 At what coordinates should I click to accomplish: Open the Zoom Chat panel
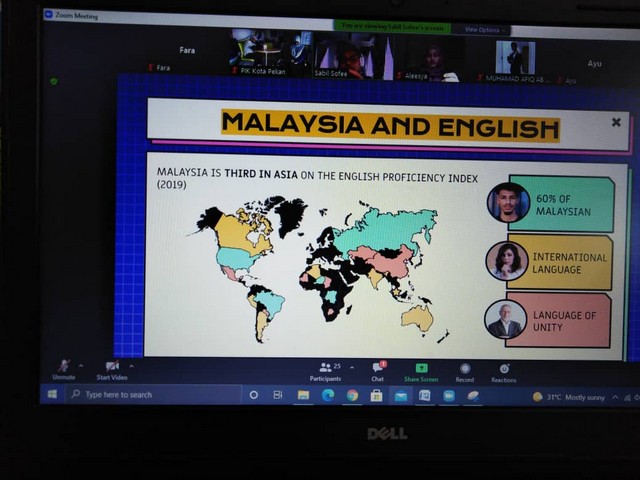(378, 369)
